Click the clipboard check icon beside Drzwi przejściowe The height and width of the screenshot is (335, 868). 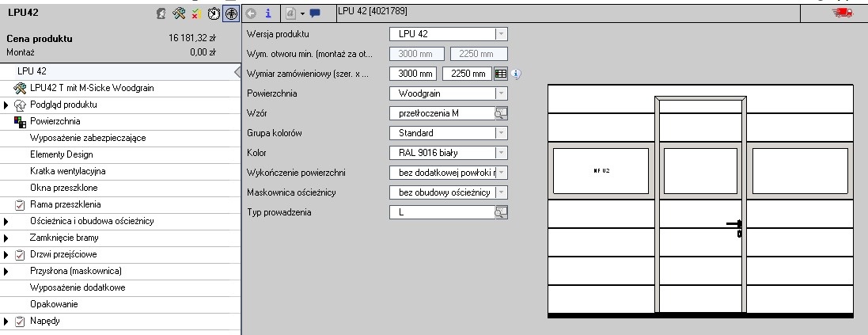(x=20, y=255)
